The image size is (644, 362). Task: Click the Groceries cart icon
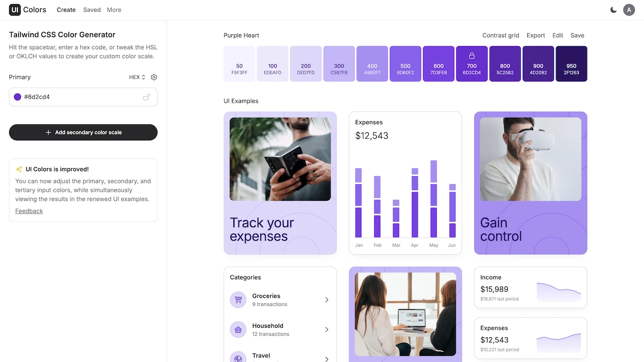238,300
